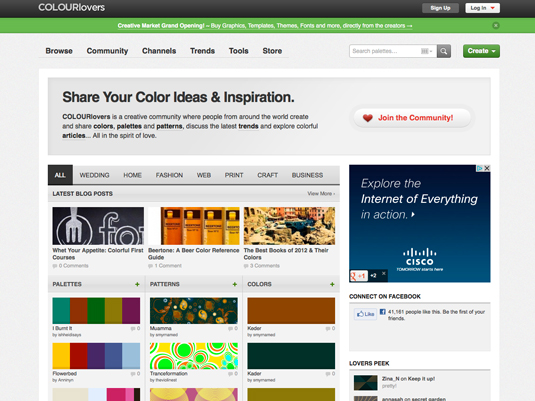Open the Trends menu
The height and width of the screenshot is (401, 535).
tap(202, 51)
